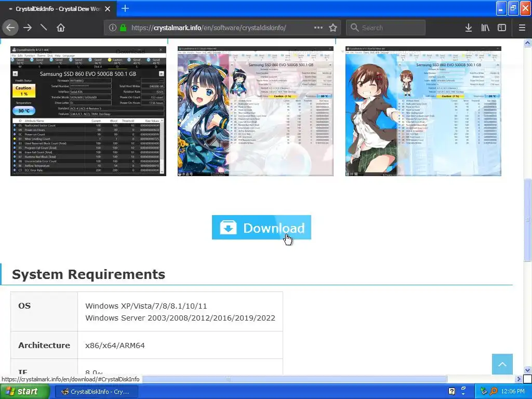
Task: Click the reload/stop icon in toolbar
Action: 44,28
